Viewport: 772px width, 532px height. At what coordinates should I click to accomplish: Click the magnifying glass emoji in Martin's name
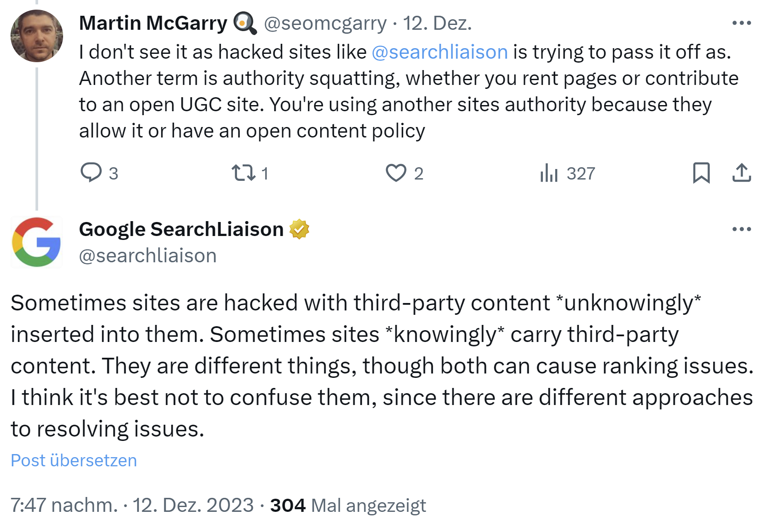pos(244,23)
